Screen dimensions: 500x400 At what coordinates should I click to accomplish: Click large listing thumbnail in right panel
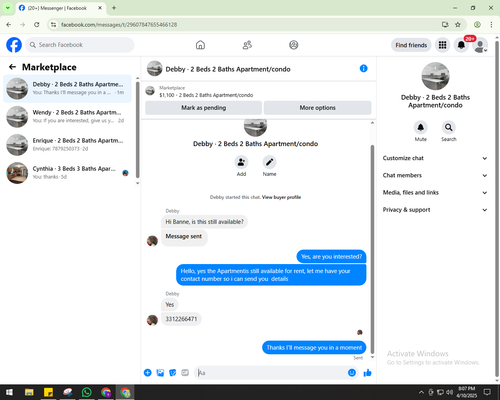click(x=435, y=76)
